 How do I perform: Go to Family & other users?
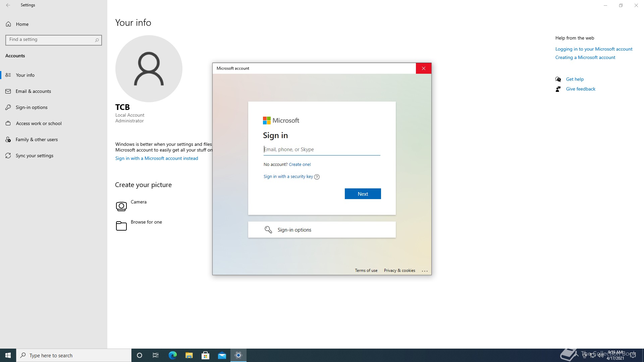[37, 139]
